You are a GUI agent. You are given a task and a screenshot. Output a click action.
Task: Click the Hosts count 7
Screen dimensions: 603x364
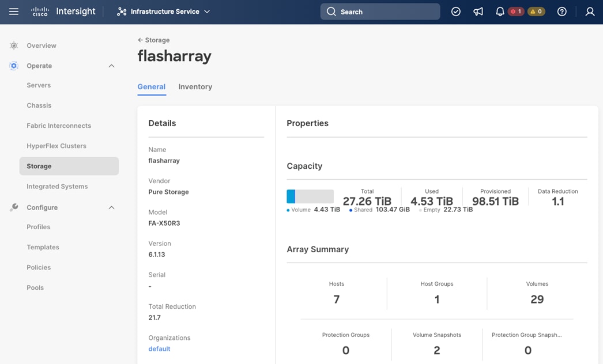point(337,299)
